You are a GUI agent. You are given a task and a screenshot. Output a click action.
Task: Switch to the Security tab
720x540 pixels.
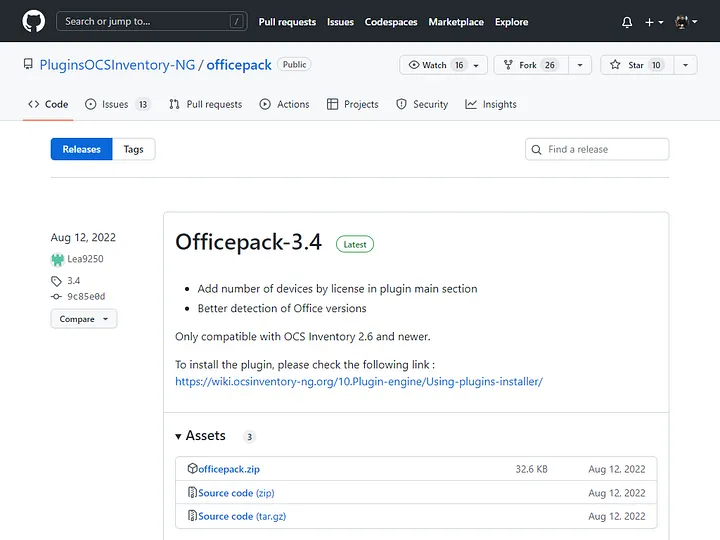(x=422, y=104)
